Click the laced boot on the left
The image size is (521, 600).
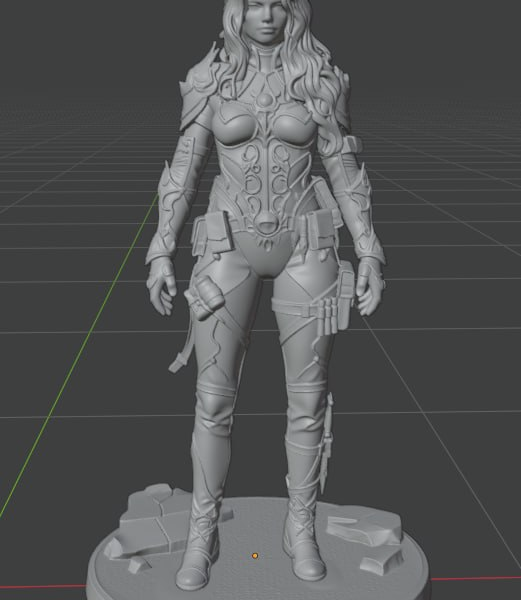tap(198, 545)
